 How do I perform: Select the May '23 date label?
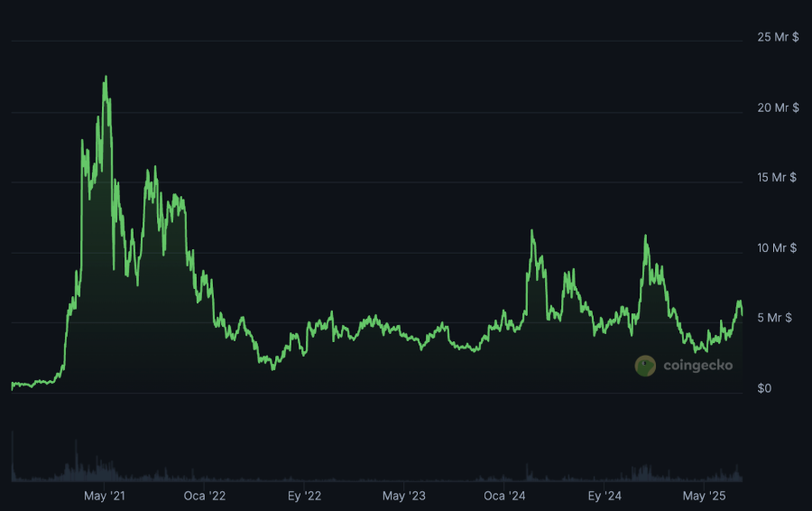click(404, 496)
